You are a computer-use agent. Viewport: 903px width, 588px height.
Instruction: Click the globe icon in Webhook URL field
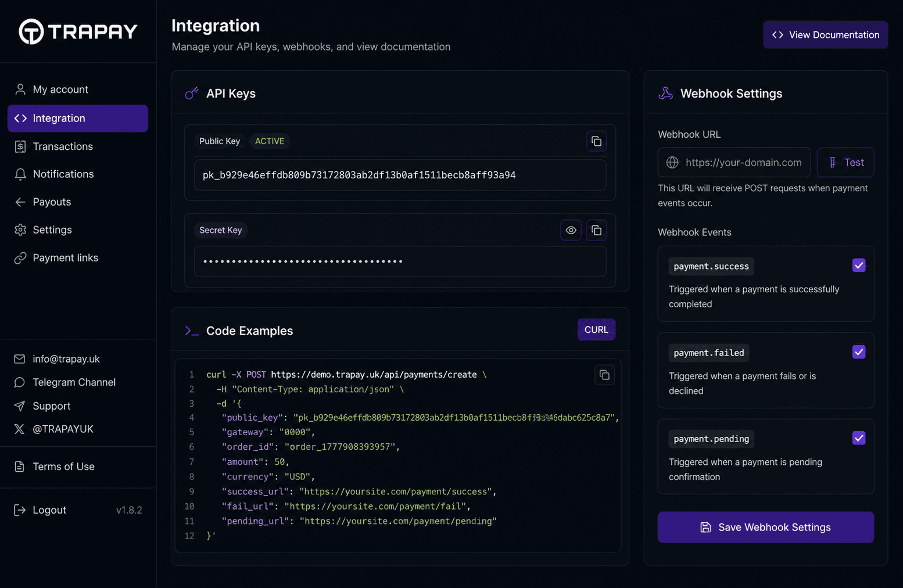click(672, 163)
